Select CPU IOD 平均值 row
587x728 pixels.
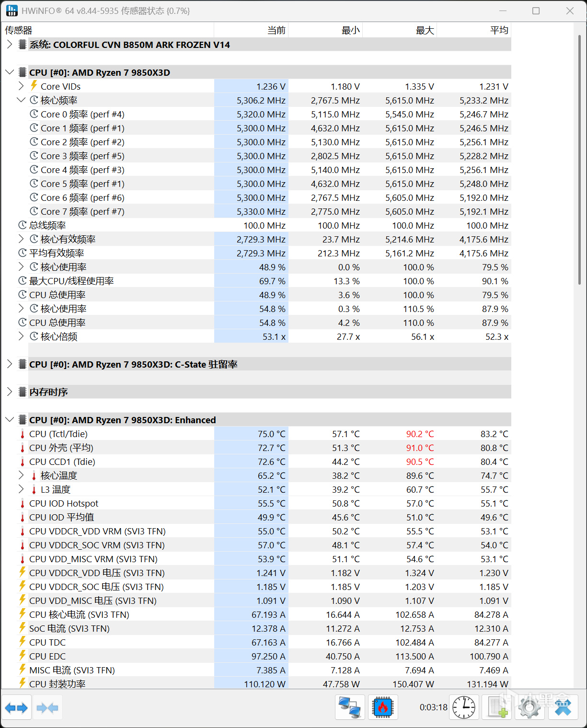(x=256, y=517)
